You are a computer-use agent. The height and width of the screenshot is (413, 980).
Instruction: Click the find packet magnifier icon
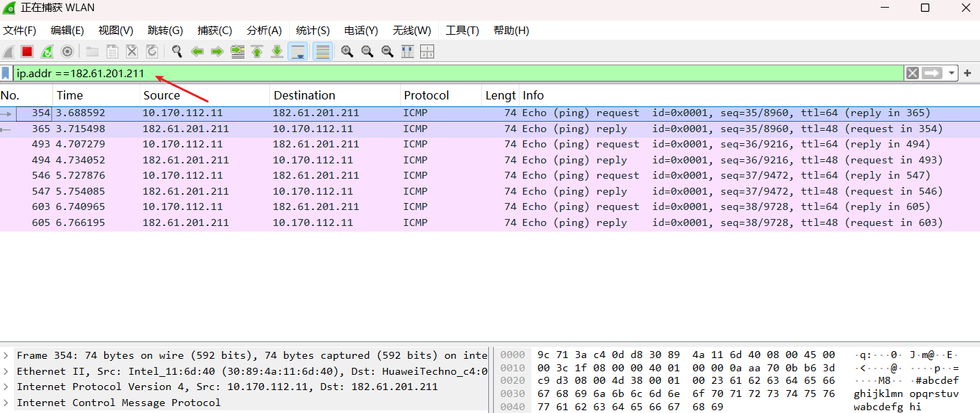[x=177, y=51]
